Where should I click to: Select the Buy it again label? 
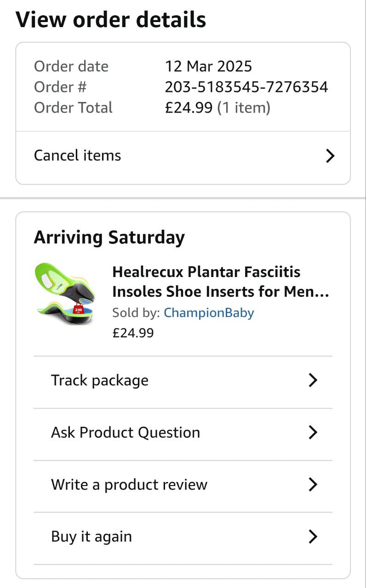[91, 537]
